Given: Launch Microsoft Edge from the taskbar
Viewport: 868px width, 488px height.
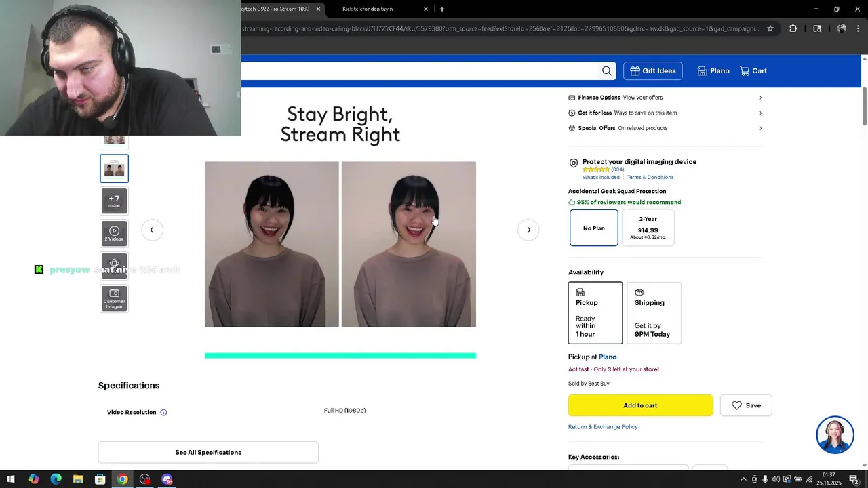Looking at the screenshot, I should tap(56, 479).
